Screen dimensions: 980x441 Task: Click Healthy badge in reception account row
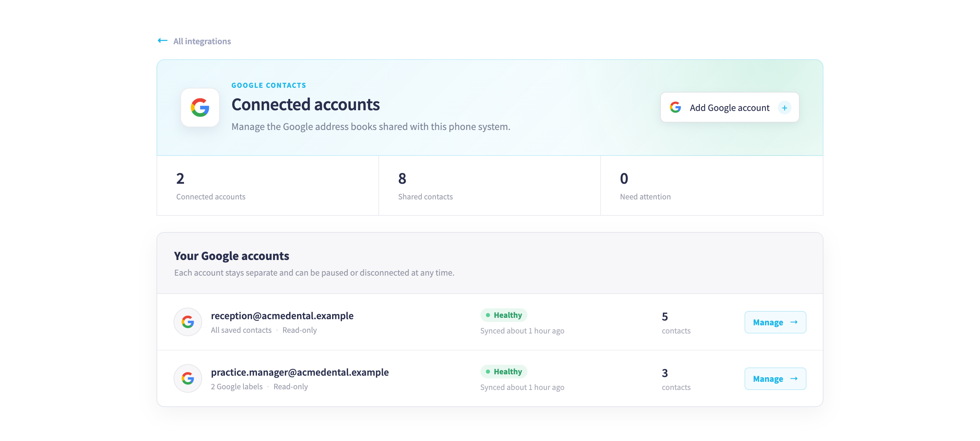point(504,315)
